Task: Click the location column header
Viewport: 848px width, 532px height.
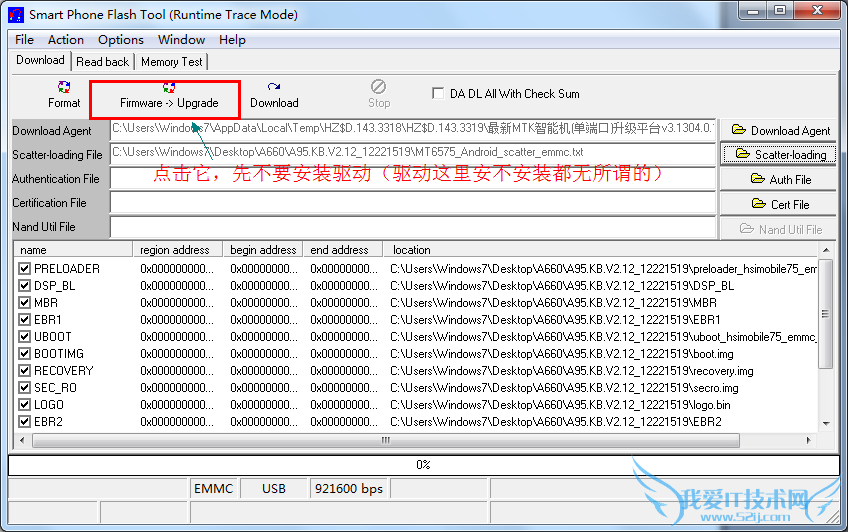Action: [601, 250]
